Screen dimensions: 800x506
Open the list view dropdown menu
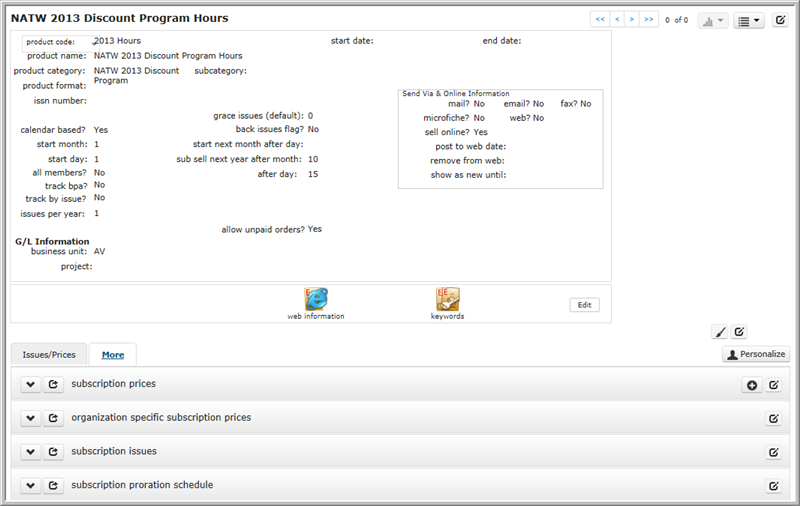point(749,20)
